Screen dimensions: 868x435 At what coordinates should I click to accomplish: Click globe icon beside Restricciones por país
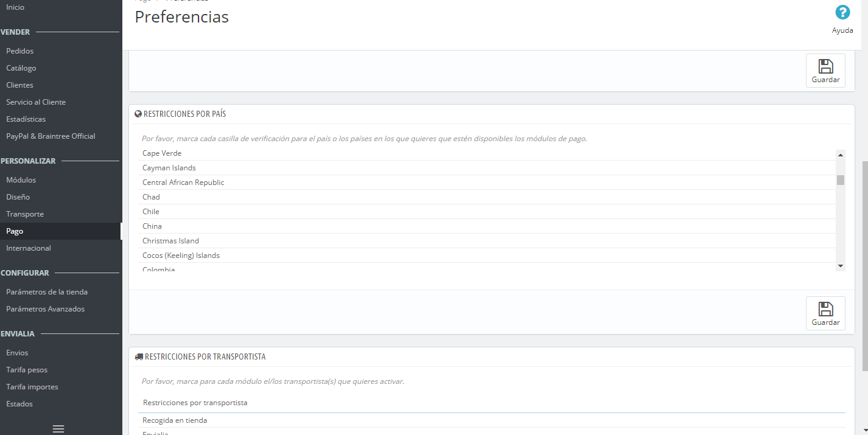pos(138,114)
